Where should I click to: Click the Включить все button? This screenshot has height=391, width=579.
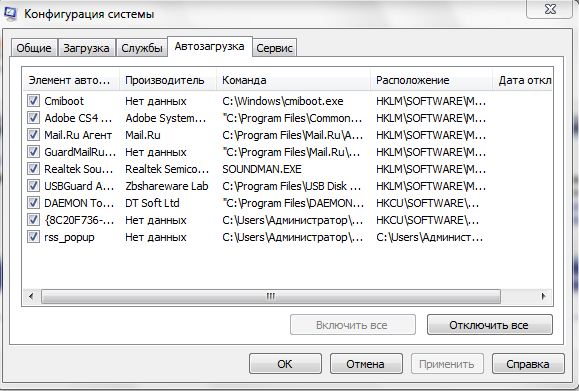pyautogui.click(x=353, y=325)
